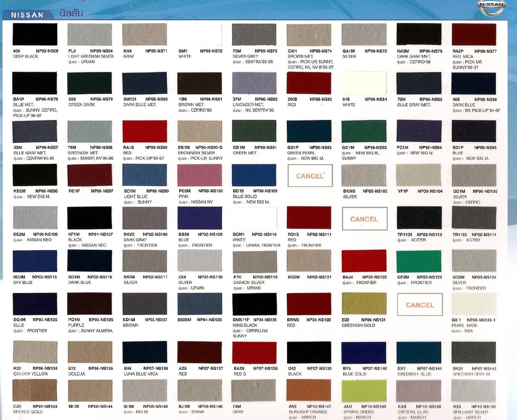Choose the BG1M Dark Blue swatch
Screen dimensions: 517x420
coord(90,261)
